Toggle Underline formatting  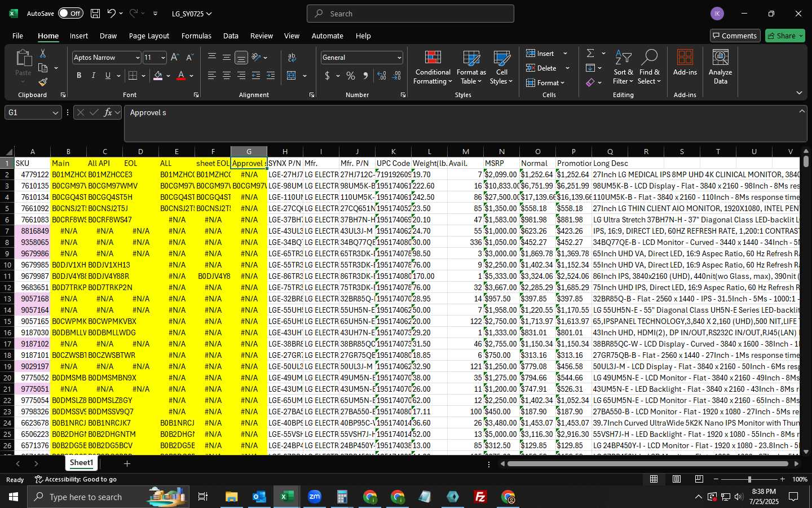point(108,76)
